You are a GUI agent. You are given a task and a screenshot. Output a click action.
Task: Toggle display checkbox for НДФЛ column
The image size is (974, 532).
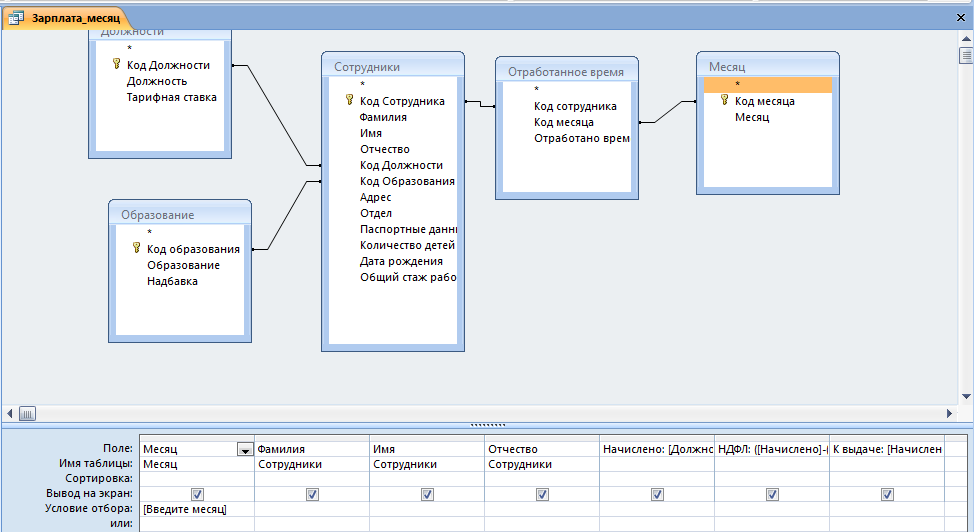[x=771, y=494]
